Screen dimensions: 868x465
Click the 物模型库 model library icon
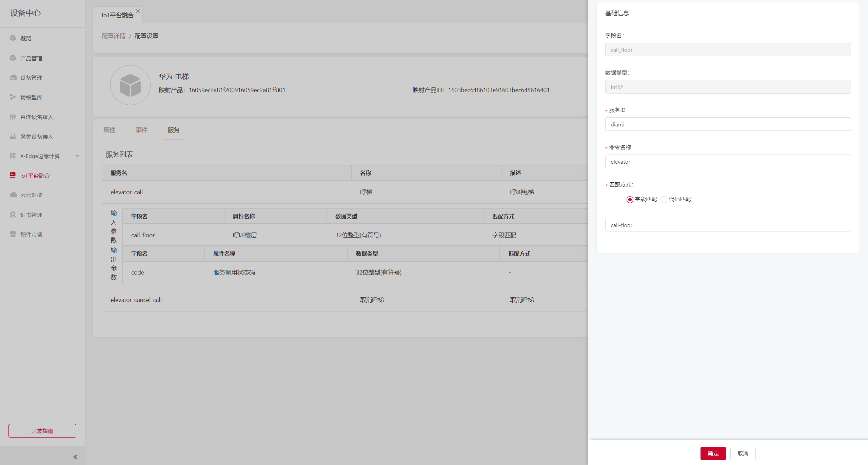point(13,97)
